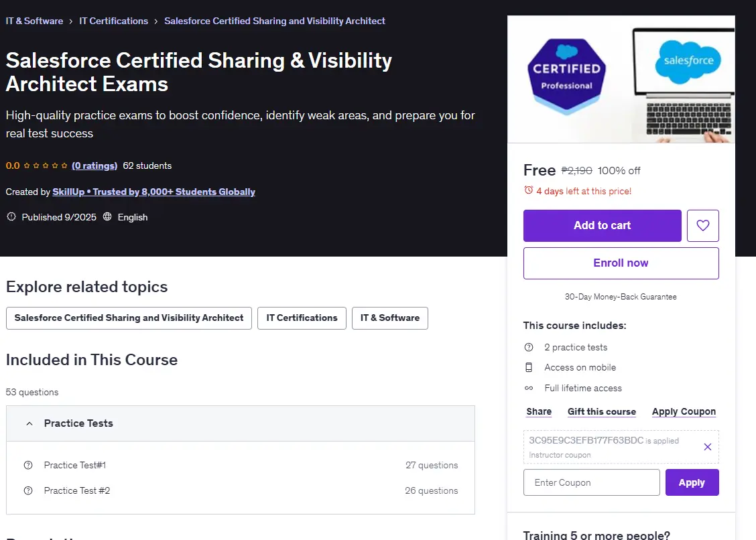Open IT & Software breadcrumb link
The height and width of the screenshot is (540, 756).
coord(34,21)
